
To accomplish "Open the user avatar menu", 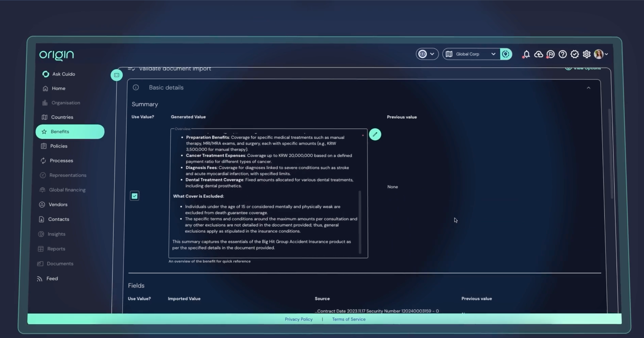I will tap(601, 54).
